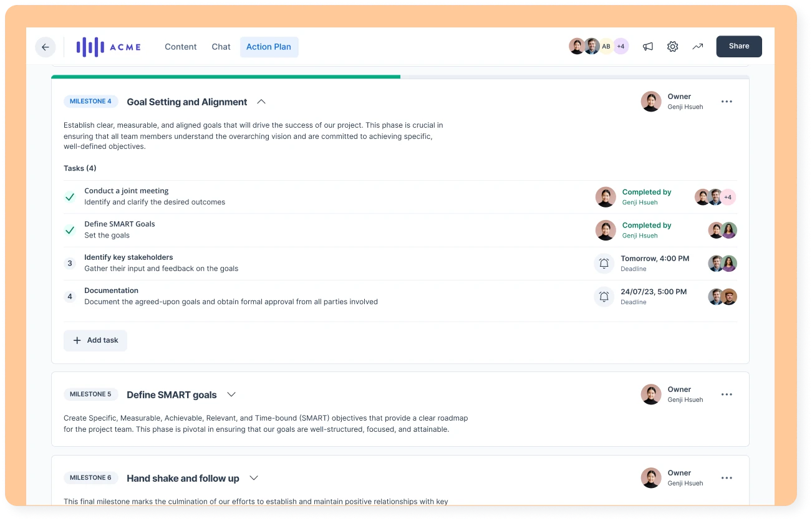The width and height of the screenshot is (812, 521).
Task: Click the reminder bell for Identify key stakeholders
Action: coord(604,263)
